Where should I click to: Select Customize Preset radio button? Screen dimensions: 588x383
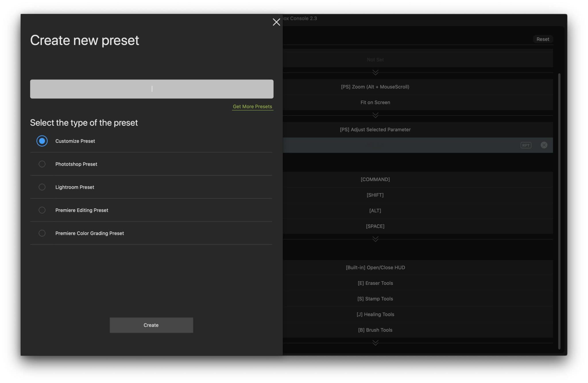coord(42,141)
